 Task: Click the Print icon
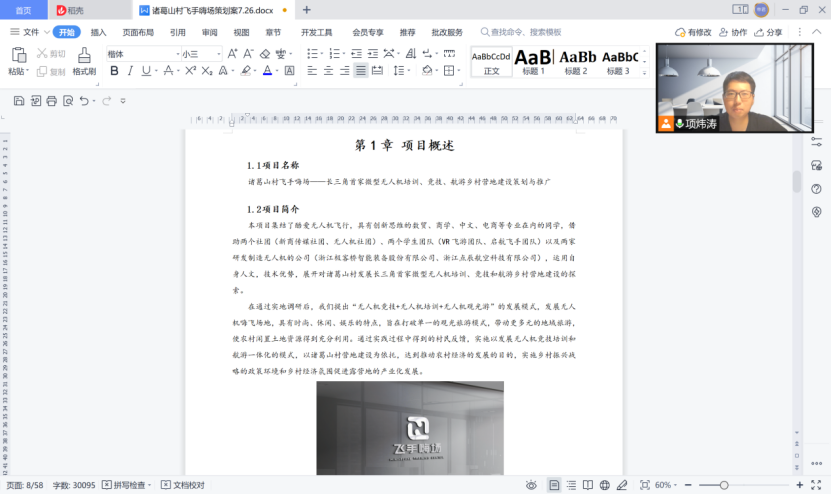point(51,101)
